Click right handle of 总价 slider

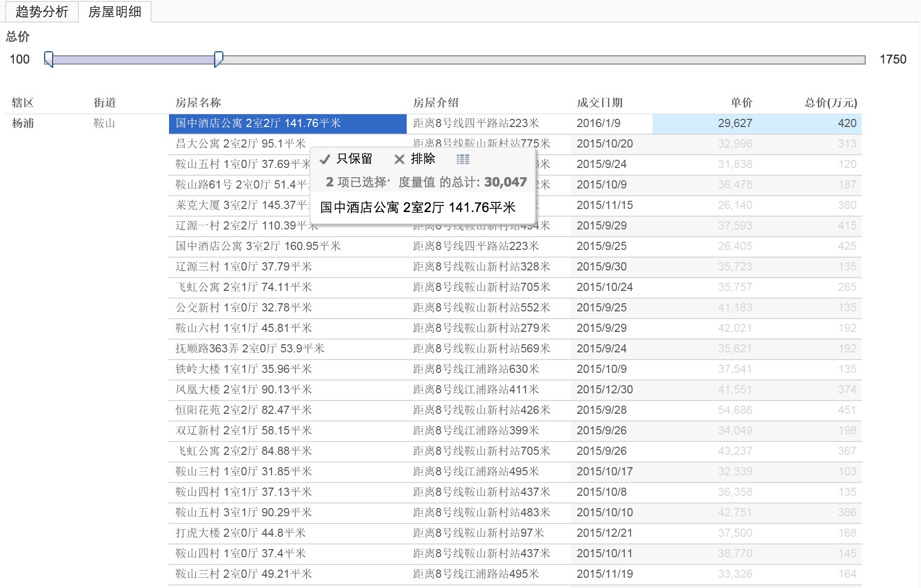tap(218, 59)
